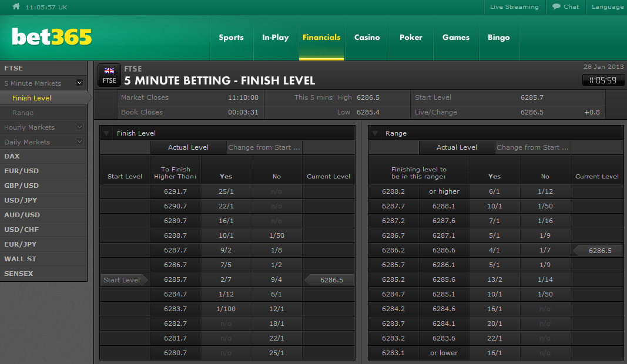Bet No at 22/1 for 6281.7

(x=277, y=338)
